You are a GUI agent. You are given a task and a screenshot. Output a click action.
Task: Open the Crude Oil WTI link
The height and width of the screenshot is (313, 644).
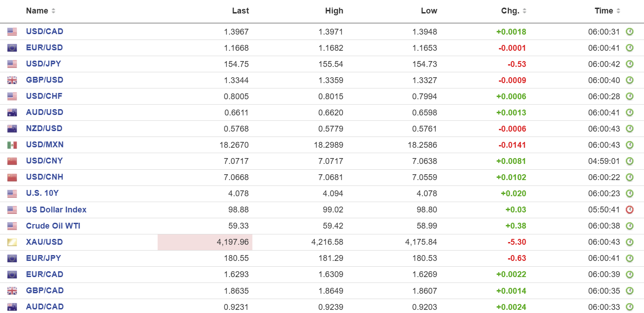point(53,226)
